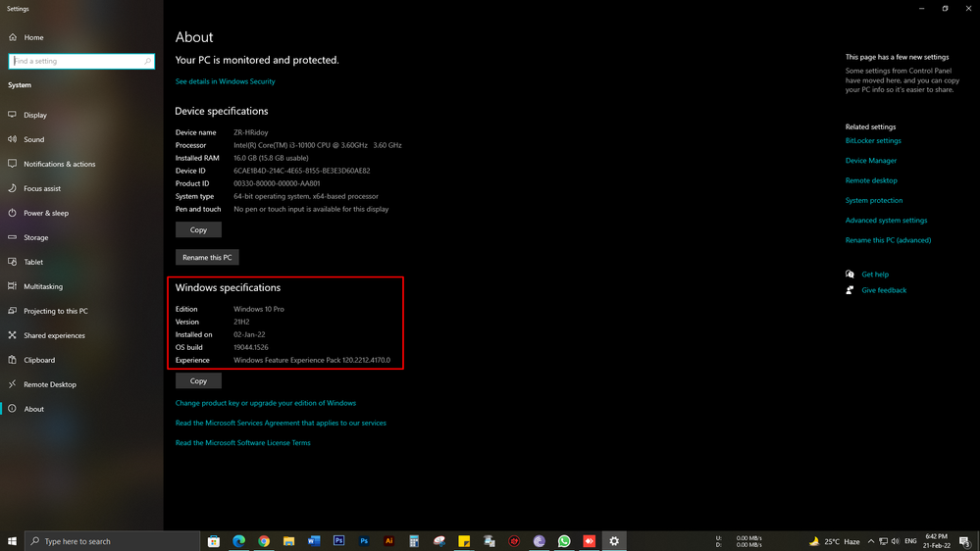Open Rename this PC (advanced) link
The width and height of the screenshot is (980, 551).
pos(888,240)
